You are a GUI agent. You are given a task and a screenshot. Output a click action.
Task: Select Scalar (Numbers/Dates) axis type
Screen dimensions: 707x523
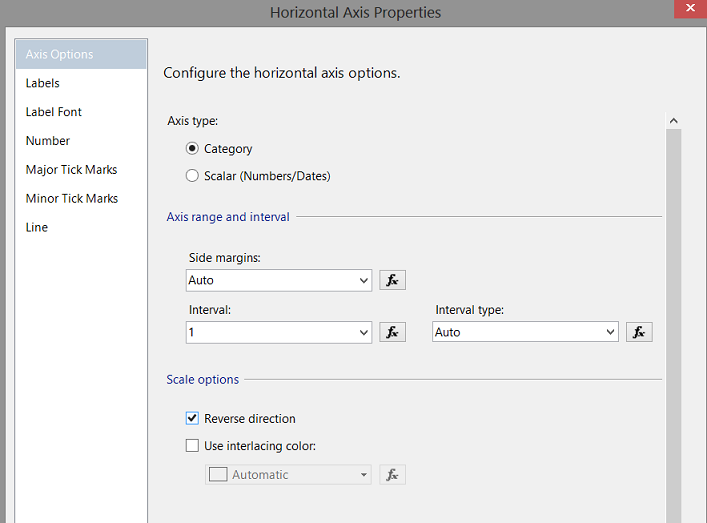coord(193,176)
